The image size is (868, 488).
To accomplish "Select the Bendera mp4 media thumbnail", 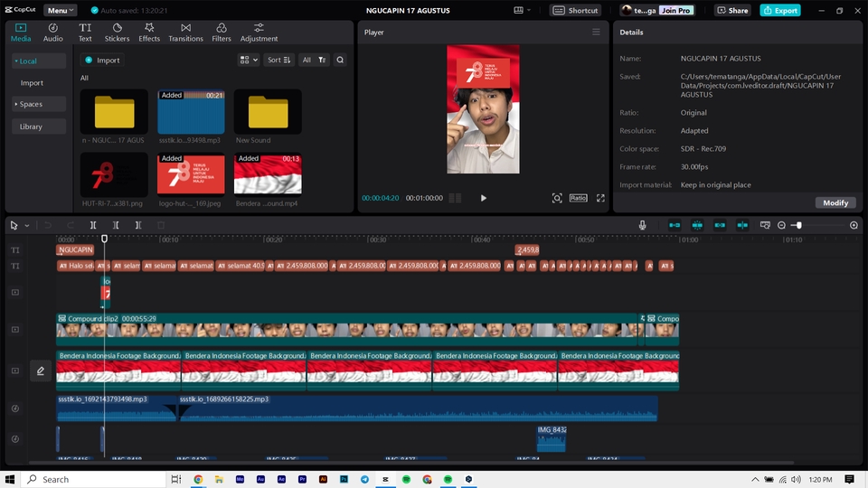I will tap(268, 174).
